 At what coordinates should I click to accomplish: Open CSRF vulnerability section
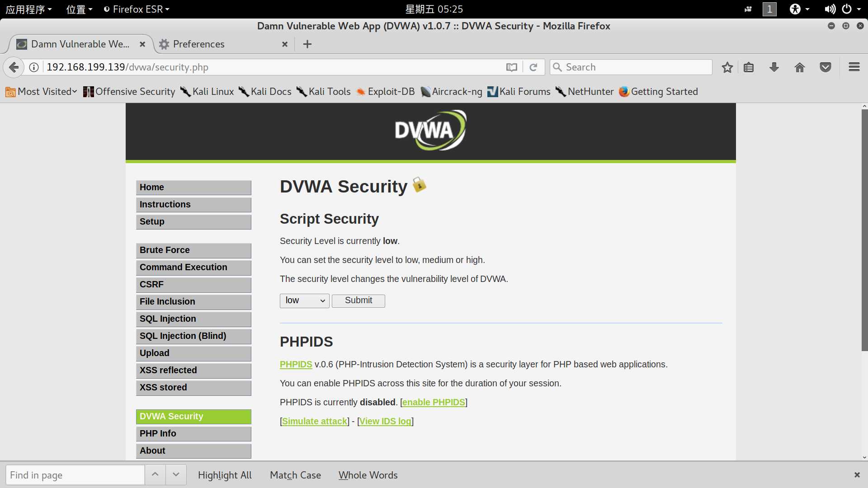[x=152, y=284]
